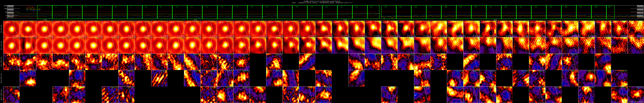Open the 01:38:28 image in 3.0-6.0 keV row
Viewport: 644px width, 103px height.
coord(159,29)
